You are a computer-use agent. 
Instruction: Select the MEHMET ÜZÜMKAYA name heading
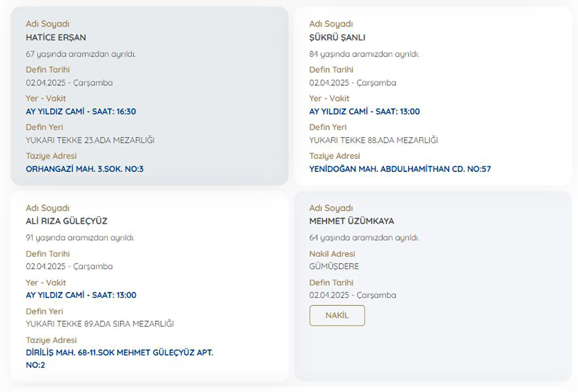[x=351, y=221]
